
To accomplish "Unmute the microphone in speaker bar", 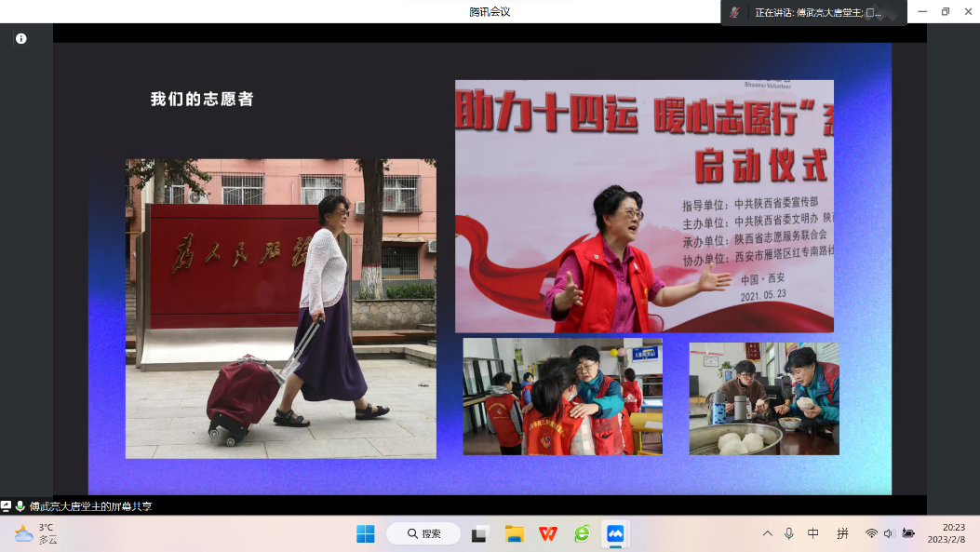I will click(x=735, y=13).
